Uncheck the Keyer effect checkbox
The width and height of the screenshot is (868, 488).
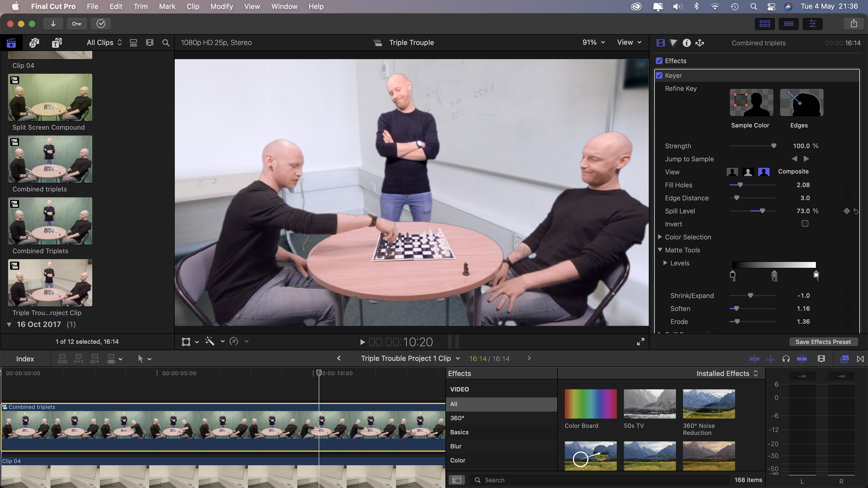pos(659,75)
